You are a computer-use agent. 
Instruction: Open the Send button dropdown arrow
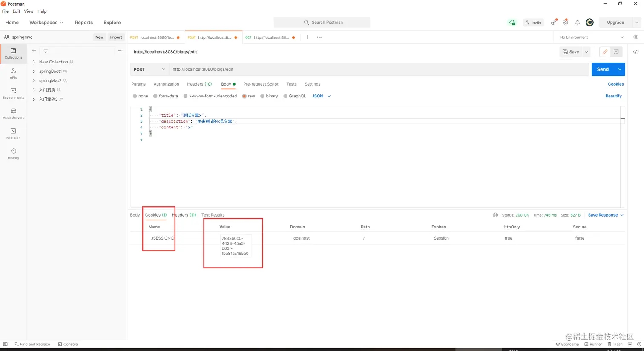pyautogui.click(x=620, y=69)
